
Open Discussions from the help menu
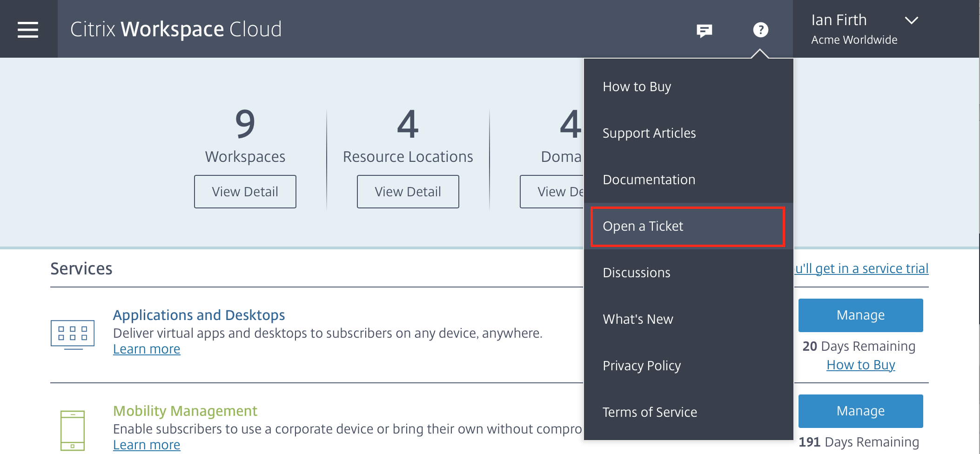636,273
